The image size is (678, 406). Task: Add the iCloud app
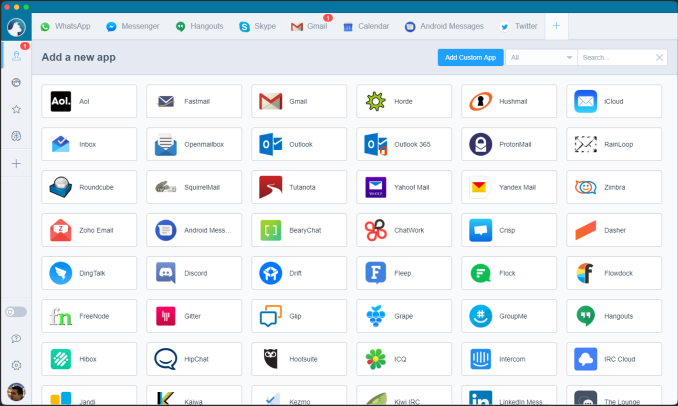pyautogui.click(x=614, y=101)
